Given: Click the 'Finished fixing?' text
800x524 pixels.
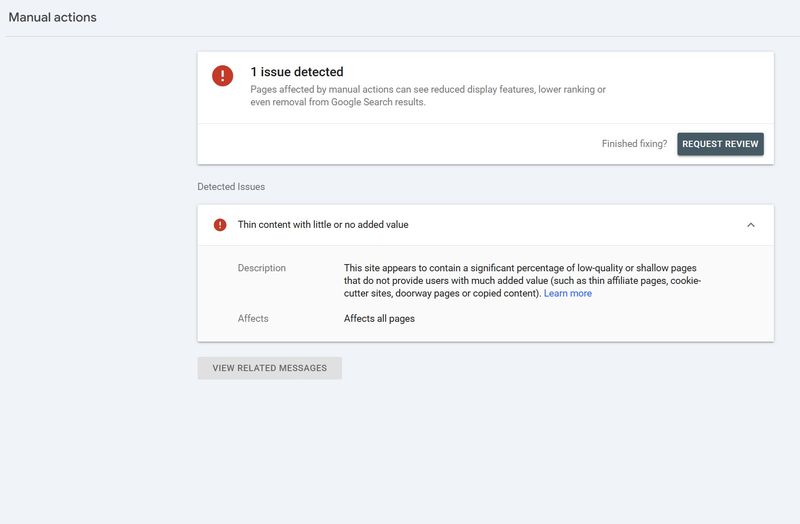Looking at the screenshot, I should tap(634, 144).
